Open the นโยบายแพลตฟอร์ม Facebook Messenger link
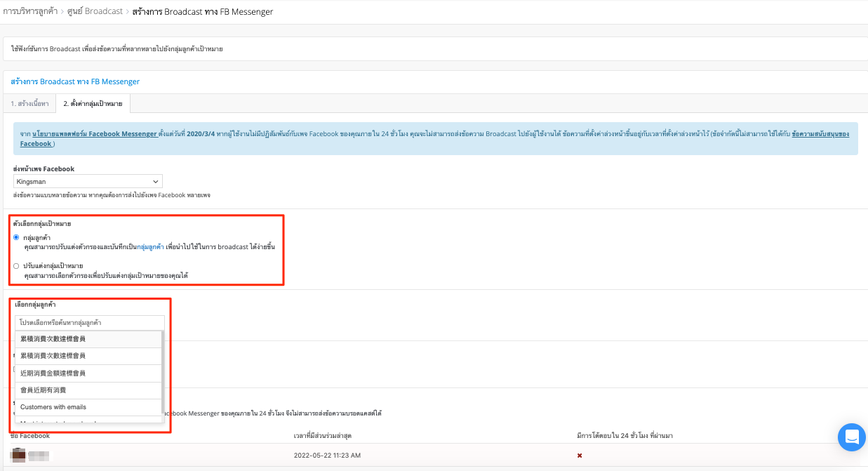 [x=95, y=133]
